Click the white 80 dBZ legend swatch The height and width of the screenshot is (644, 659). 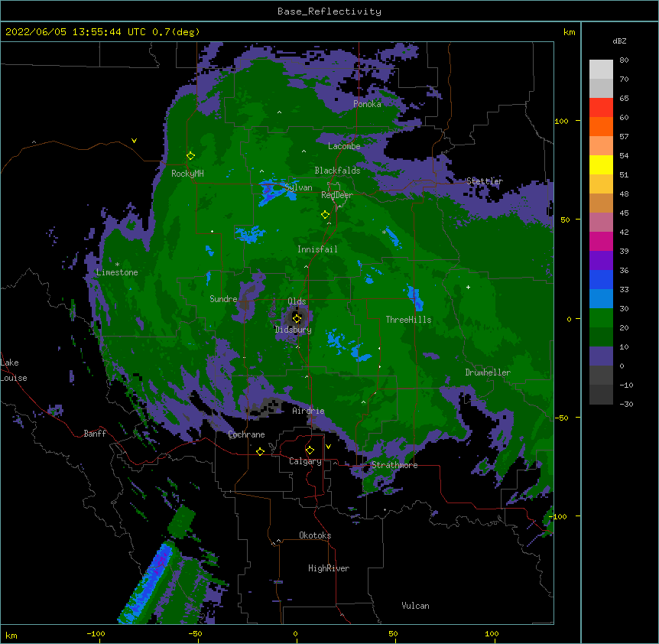pos(601,70)
